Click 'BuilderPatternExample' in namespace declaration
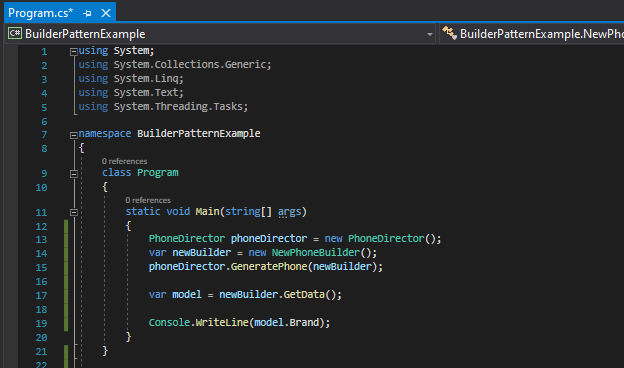Screen dimensions: 624x368 pyautogui.click(x=199, y=133)
